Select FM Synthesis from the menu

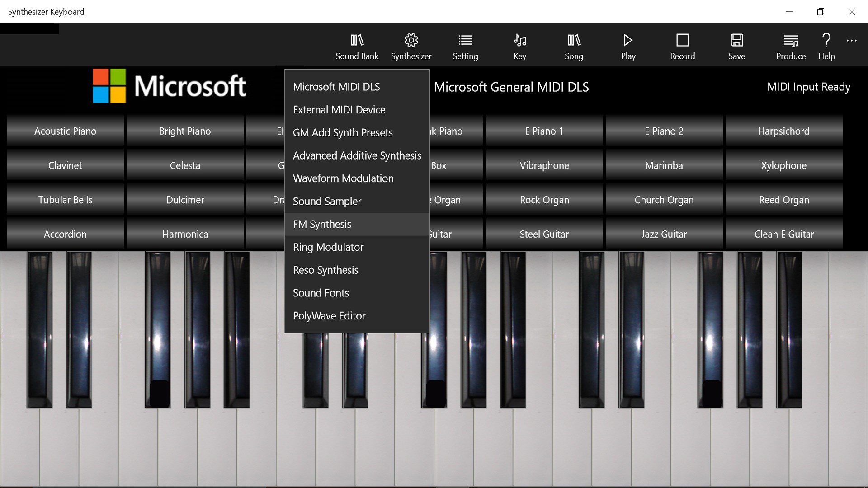(x=322, y=224)
